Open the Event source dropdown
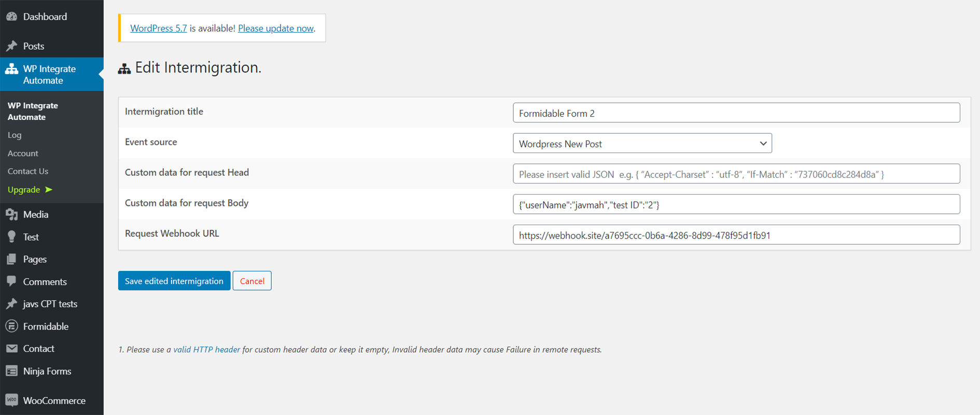The height and width of the screenshot is (415, 980). coord(642,143)
